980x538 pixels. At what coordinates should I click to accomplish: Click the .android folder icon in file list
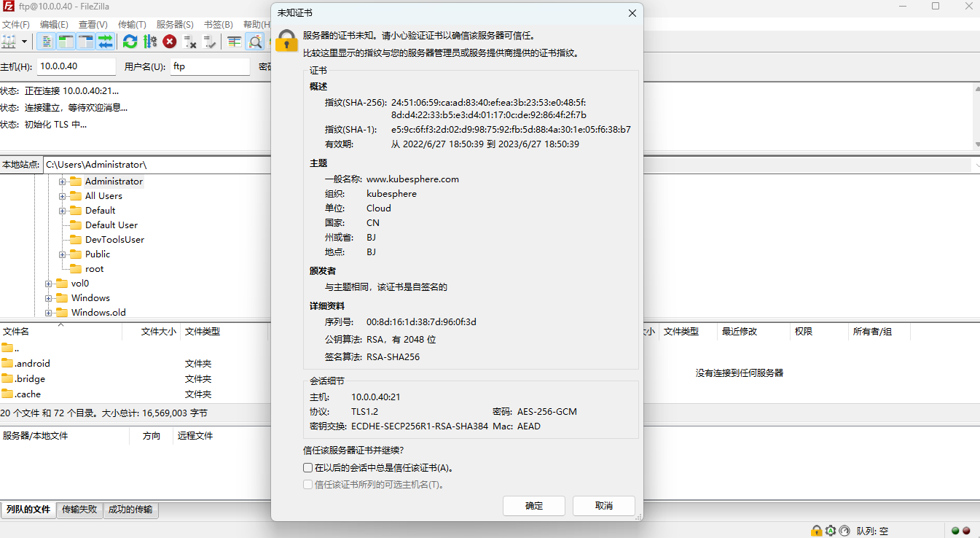pyautogui.click(x=7, y=363)
